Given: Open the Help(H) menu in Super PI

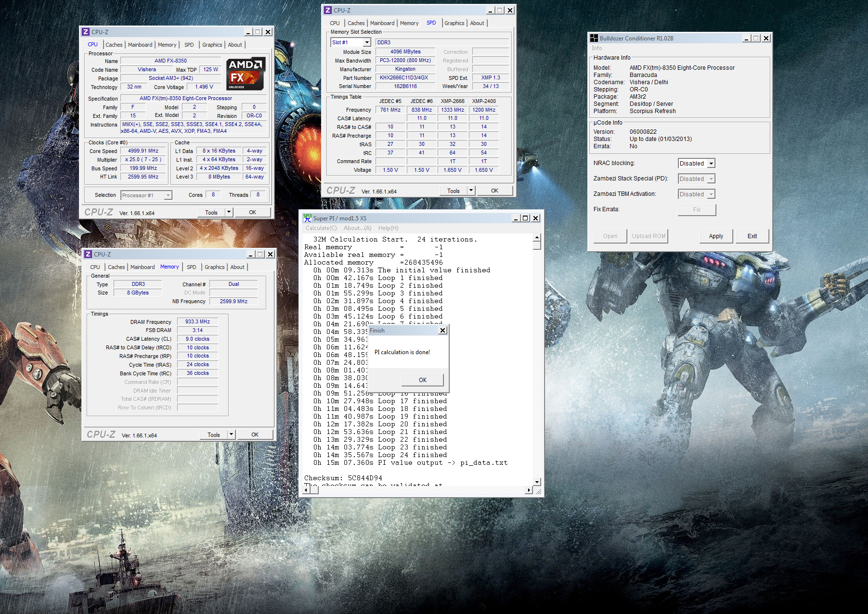Looking at the screenshot, I should pos(388,228).
